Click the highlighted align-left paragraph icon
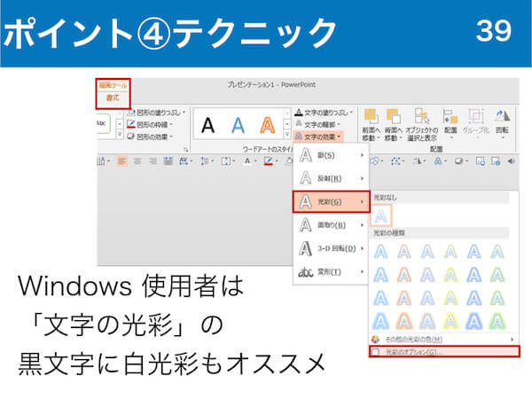 [x=121, y=161]
